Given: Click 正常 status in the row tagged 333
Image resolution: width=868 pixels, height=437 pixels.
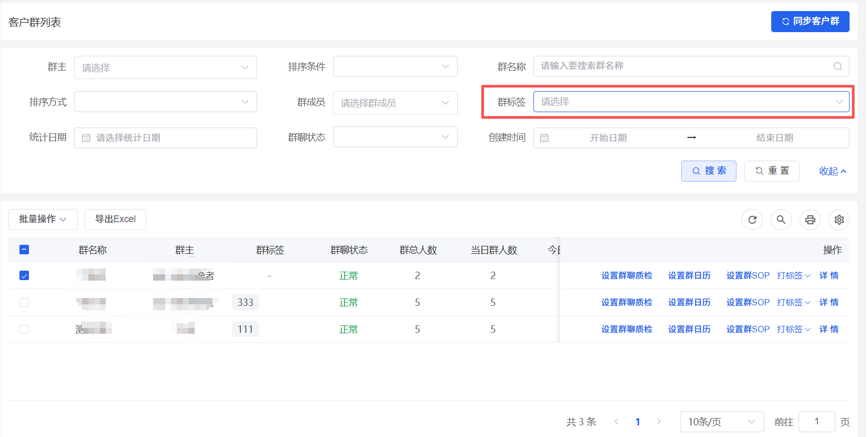Looking at the screenshot, I should 348,302.
